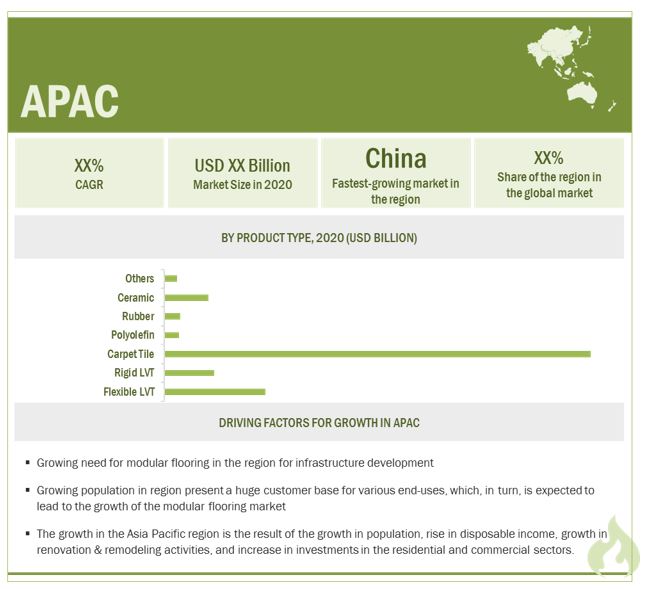Click the APAC title in the banner
Screen dimensions: 650x589
click(x=69, y=101)
